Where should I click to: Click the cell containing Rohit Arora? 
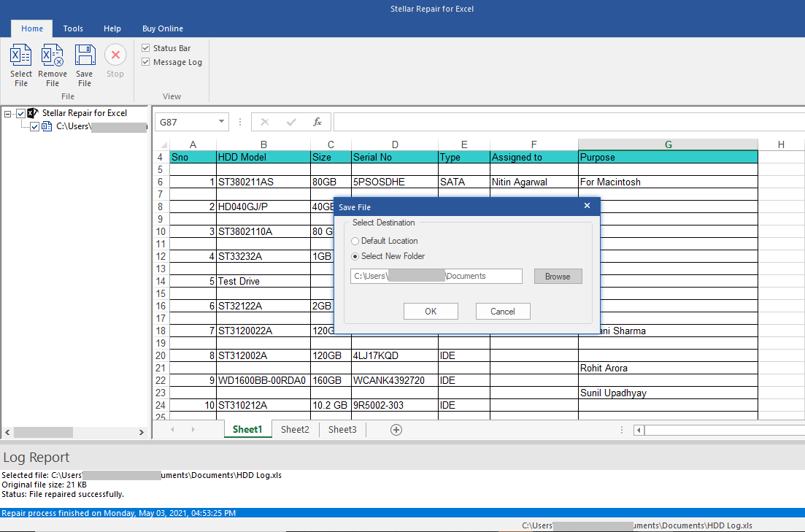(x=668, y=369)
